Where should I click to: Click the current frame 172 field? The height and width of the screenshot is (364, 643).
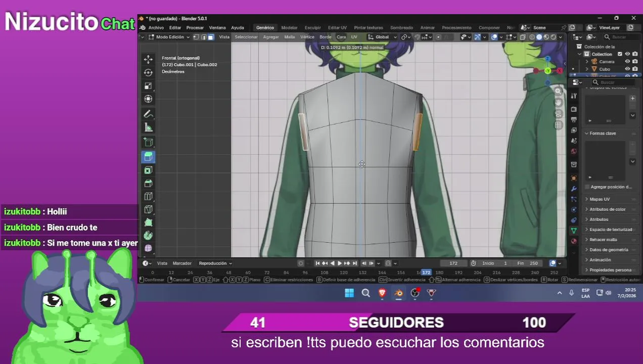coord(453,263)
